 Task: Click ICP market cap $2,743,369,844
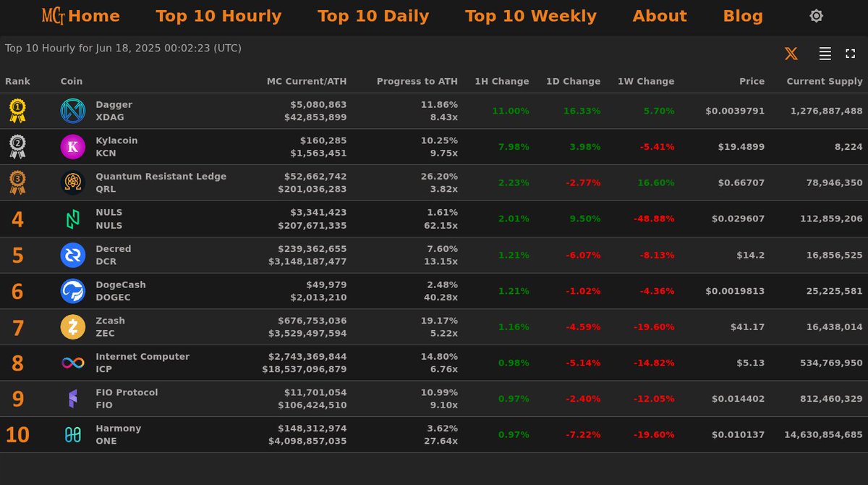click(x=307, y=357)
